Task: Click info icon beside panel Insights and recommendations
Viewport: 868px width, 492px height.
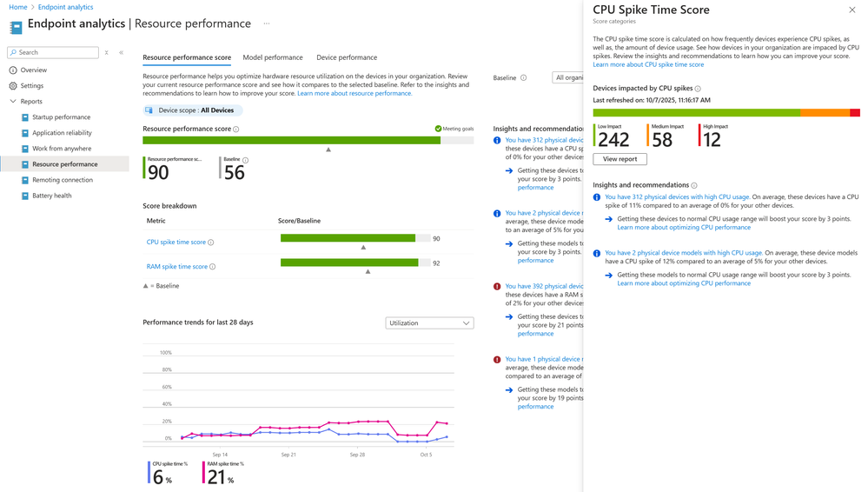Action: 694,186
